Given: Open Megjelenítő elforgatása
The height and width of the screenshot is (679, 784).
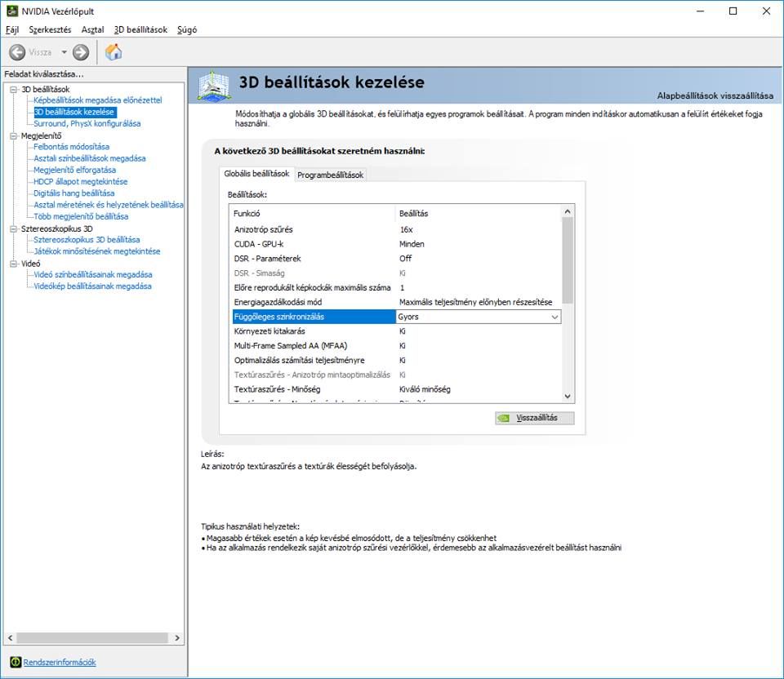Looking at the screenshot, I should tap(74, 170).
